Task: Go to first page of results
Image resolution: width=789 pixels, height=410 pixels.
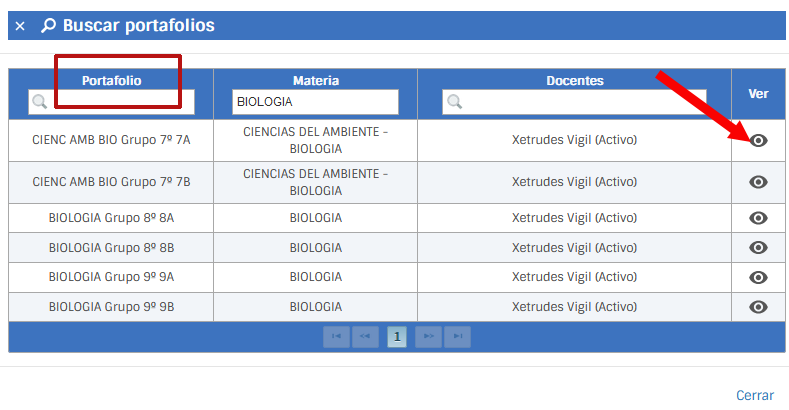Action: 336,337
